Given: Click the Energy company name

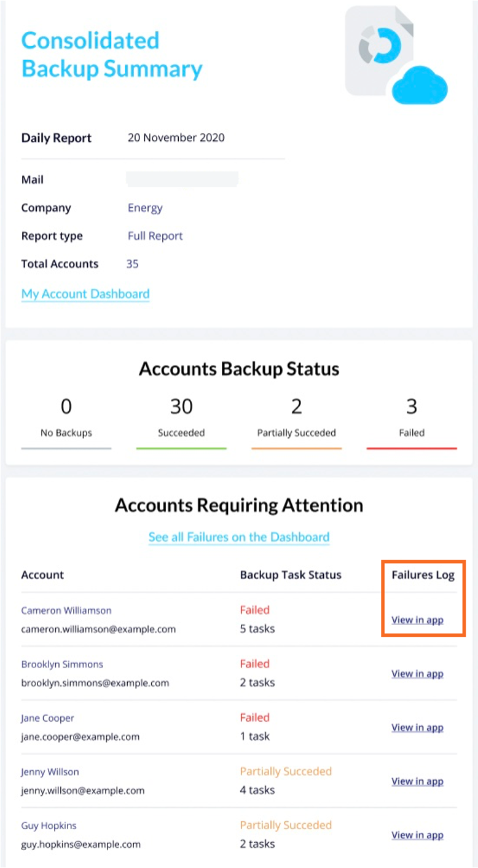Looking at the screenshot, I should point(145,208).
